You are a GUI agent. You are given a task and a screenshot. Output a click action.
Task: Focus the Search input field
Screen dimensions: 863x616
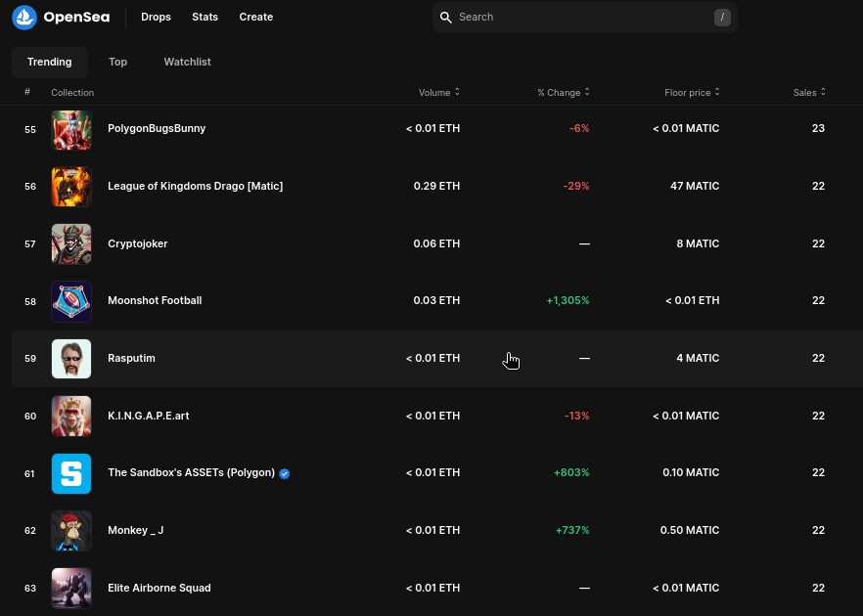[584, 17]
